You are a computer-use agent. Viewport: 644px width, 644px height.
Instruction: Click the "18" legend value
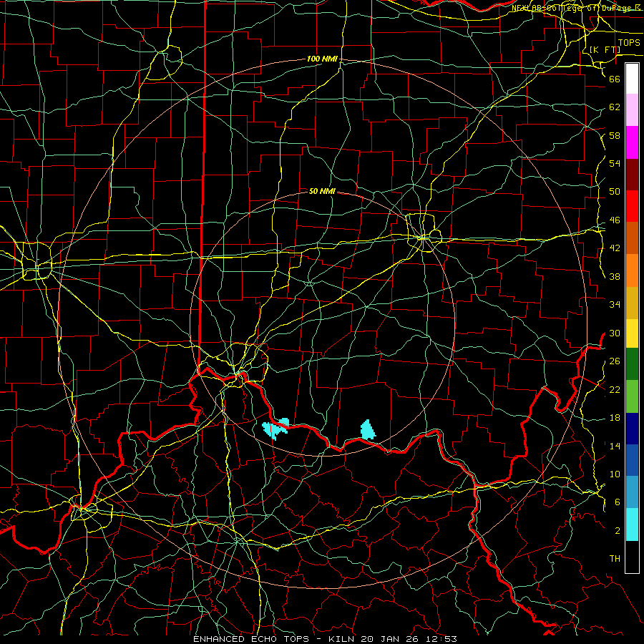click(615, 418)
